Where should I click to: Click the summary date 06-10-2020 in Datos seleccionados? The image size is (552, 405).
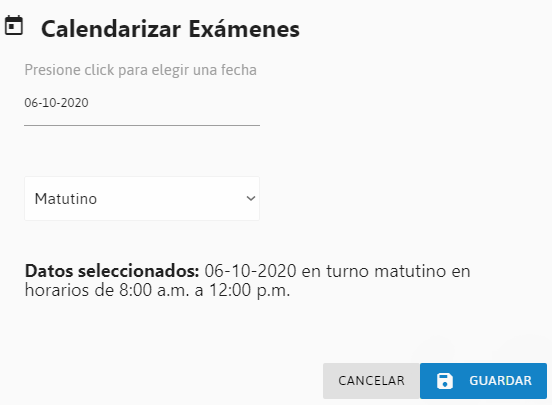point(250,271)
